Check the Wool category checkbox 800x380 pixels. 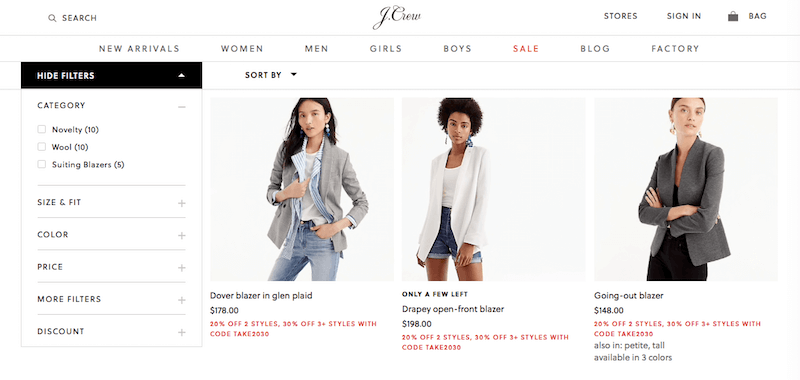(x=42, y=147)
